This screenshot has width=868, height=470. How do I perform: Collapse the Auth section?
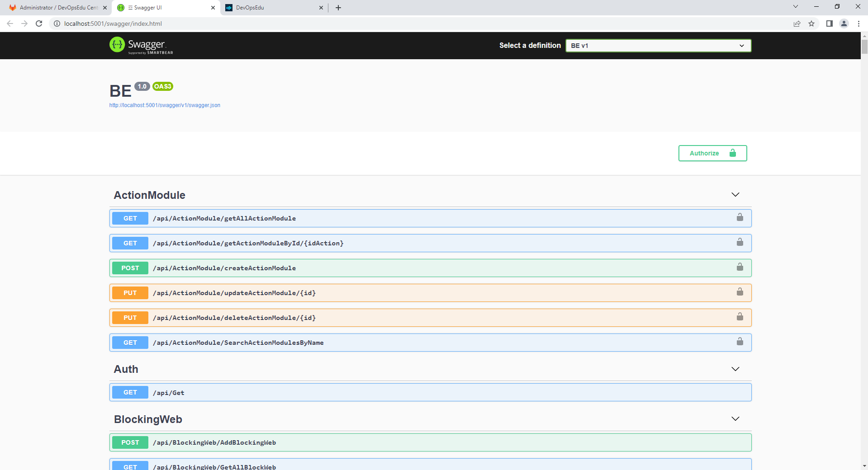(x=735, y=369)
